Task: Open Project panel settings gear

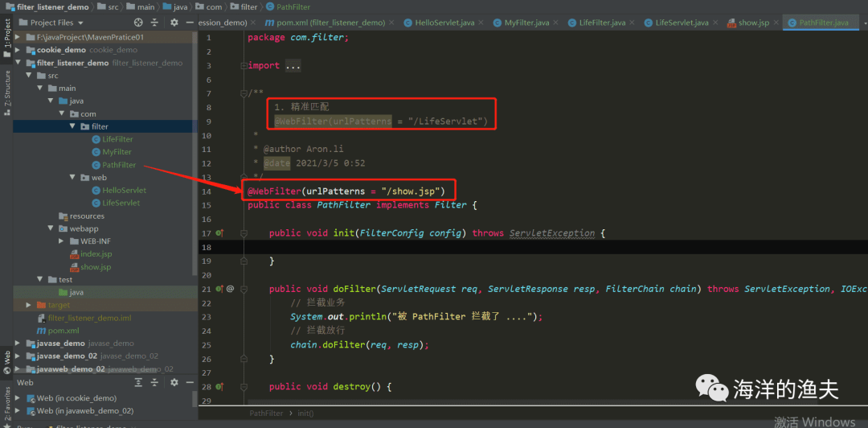Action: pos(174,23)
